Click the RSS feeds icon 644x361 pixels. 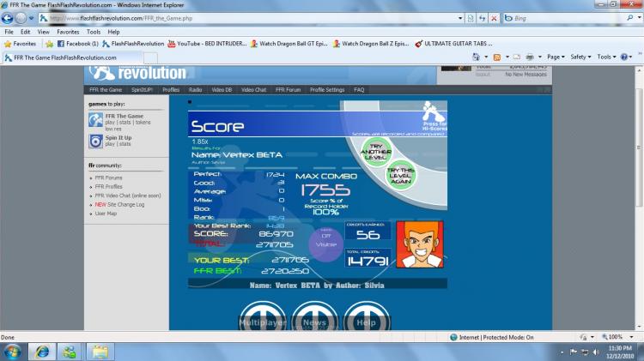pos(497,57)
